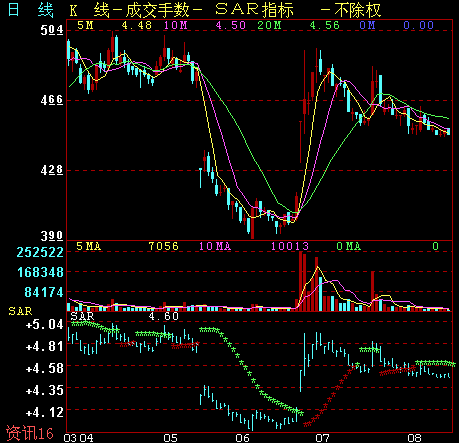459x443 pixels.
Task: Click the +4.58 SAR axis label
Action: click(x=44, y=369)
